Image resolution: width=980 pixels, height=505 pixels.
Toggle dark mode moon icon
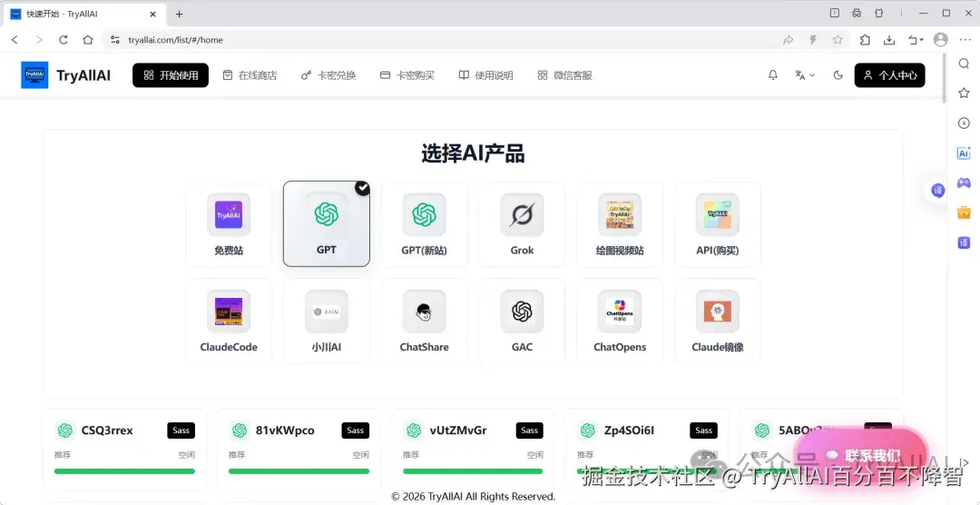(838, 75)
